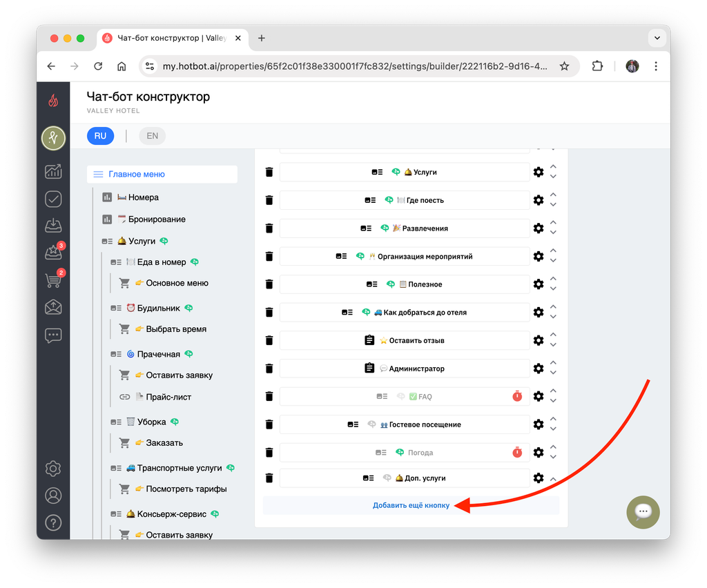Open Номера in the menu tree

pyautogui.click(x=144, y=197)
